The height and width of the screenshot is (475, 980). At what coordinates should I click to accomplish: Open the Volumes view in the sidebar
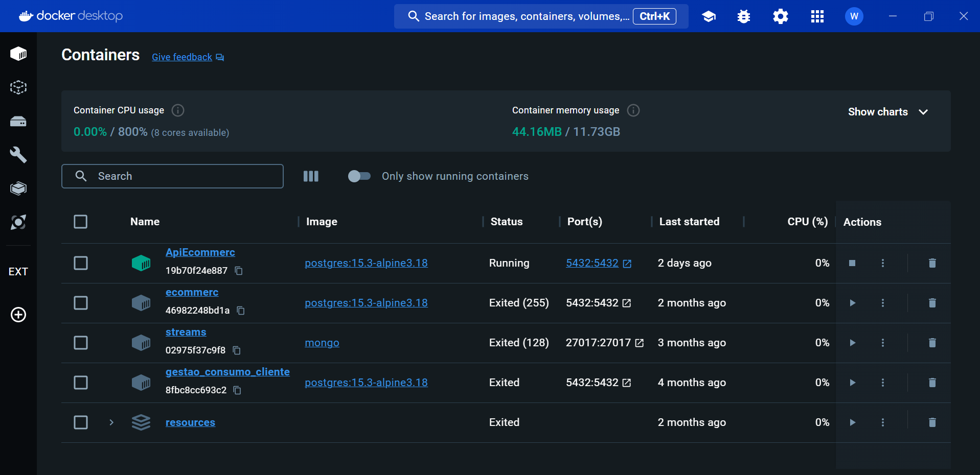[x=18, y=121]
